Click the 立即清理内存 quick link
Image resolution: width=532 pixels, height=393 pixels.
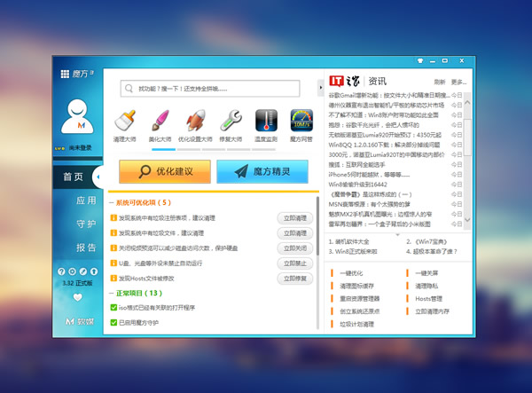[433, 311]
